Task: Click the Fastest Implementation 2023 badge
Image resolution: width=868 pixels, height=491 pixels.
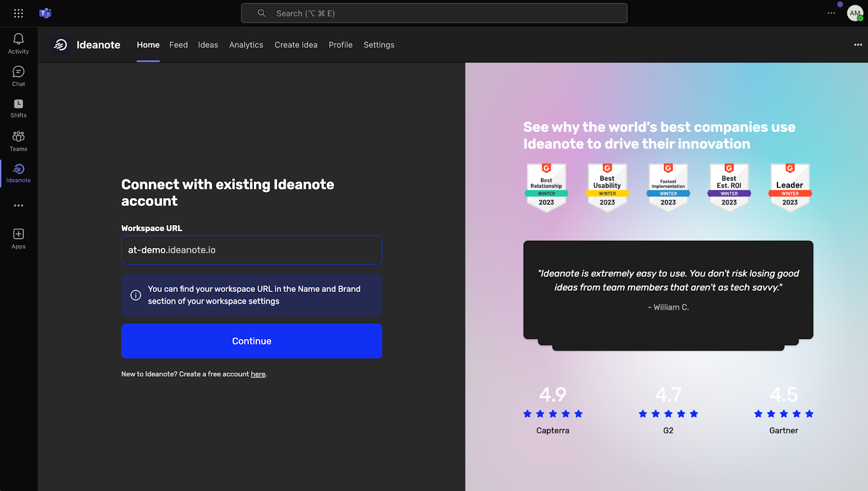Action: [668, 188]
